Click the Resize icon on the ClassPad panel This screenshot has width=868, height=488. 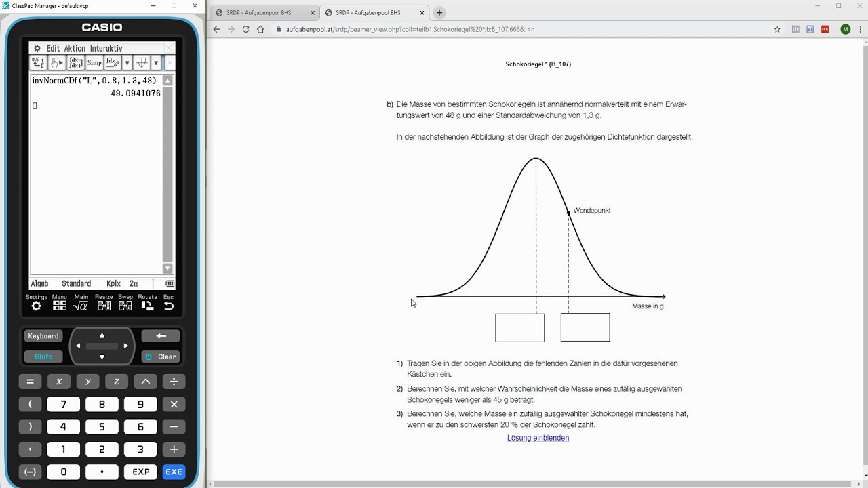pos(104,306)
